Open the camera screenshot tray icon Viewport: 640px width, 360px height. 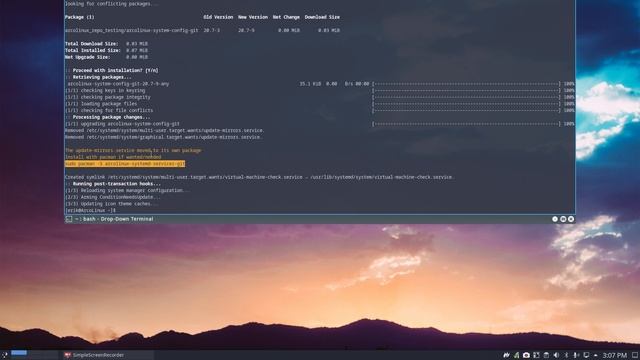[526, 355]
